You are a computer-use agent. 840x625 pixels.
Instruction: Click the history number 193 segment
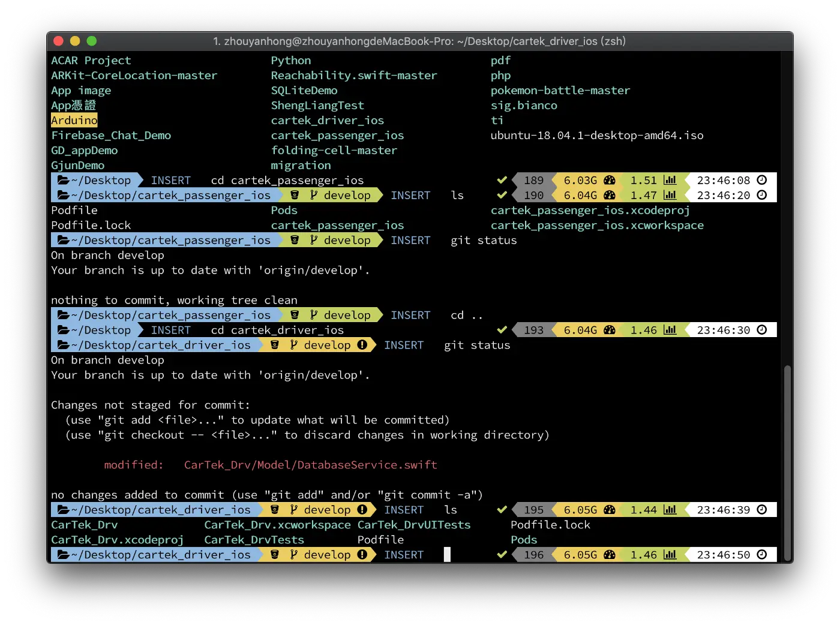tap(533, 330)
